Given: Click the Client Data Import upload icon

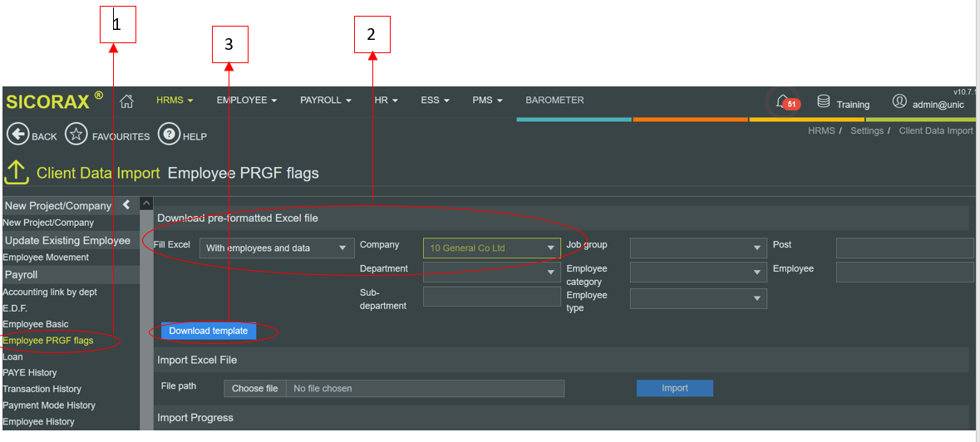Looking at the screenshot, I should pyautogui.click(x=17, y=173).
